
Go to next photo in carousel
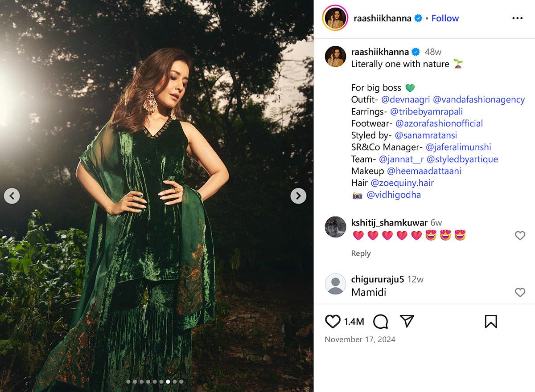pos(298,196)
